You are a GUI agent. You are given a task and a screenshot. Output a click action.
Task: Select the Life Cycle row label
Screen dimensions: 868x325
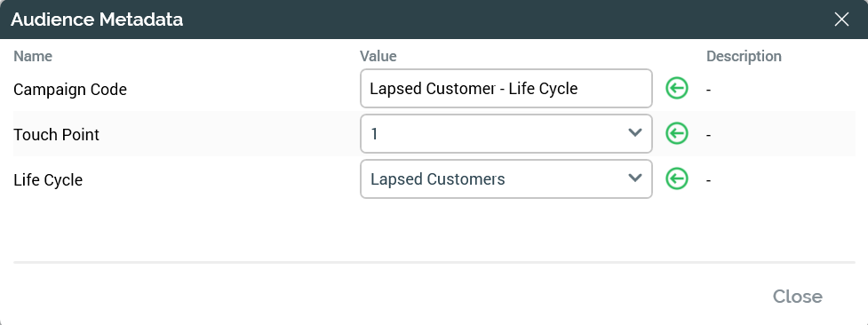[48, 180]
